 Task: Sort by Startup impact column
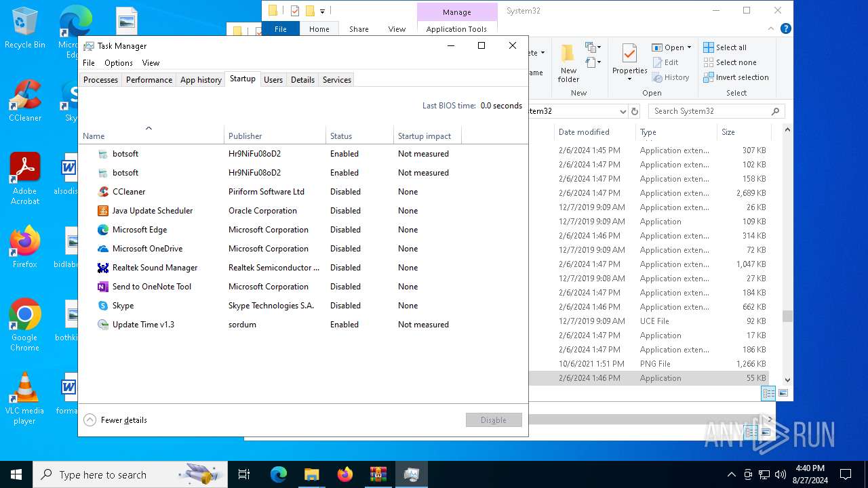pos(427,136)
